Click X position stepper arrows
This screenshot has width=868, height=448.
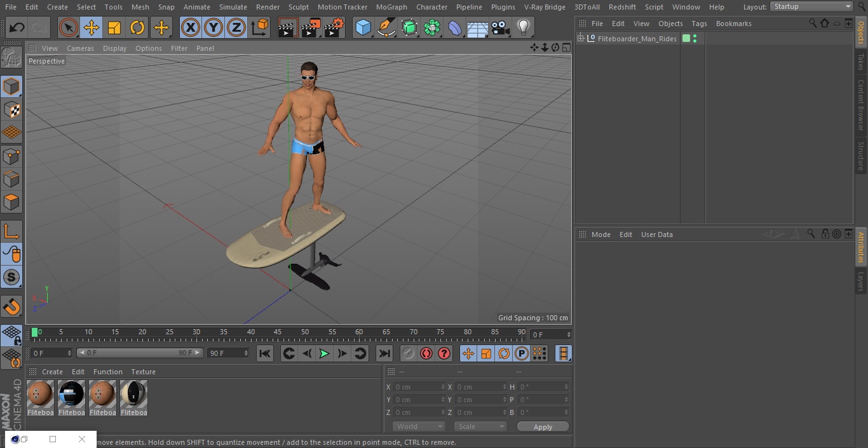443,386
